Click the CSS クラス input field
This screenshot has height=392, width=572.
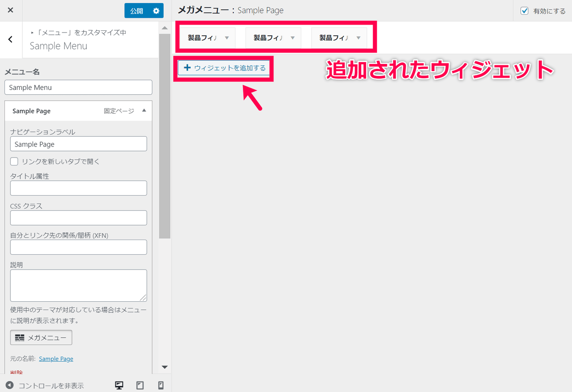tap(78, 218)
